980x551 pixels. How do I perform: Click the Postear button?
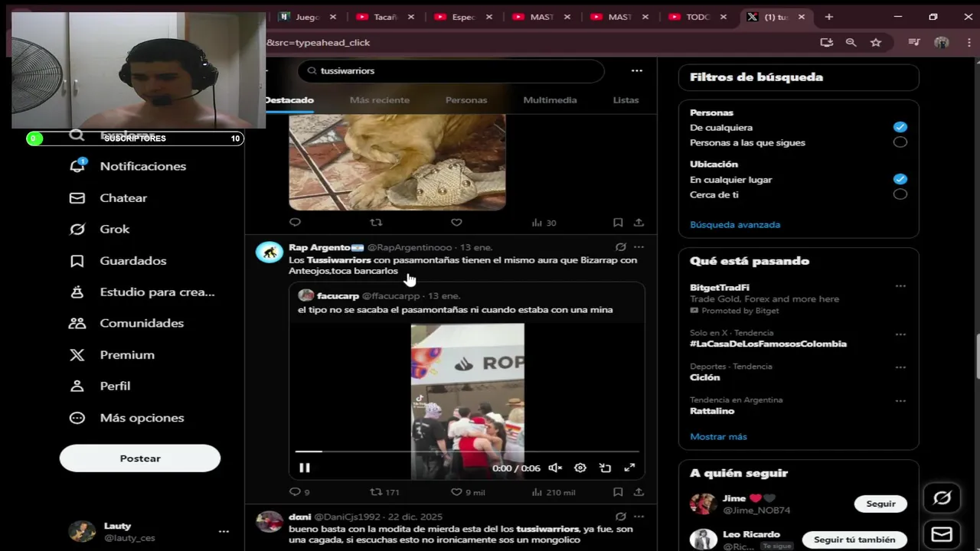(140, 458)
